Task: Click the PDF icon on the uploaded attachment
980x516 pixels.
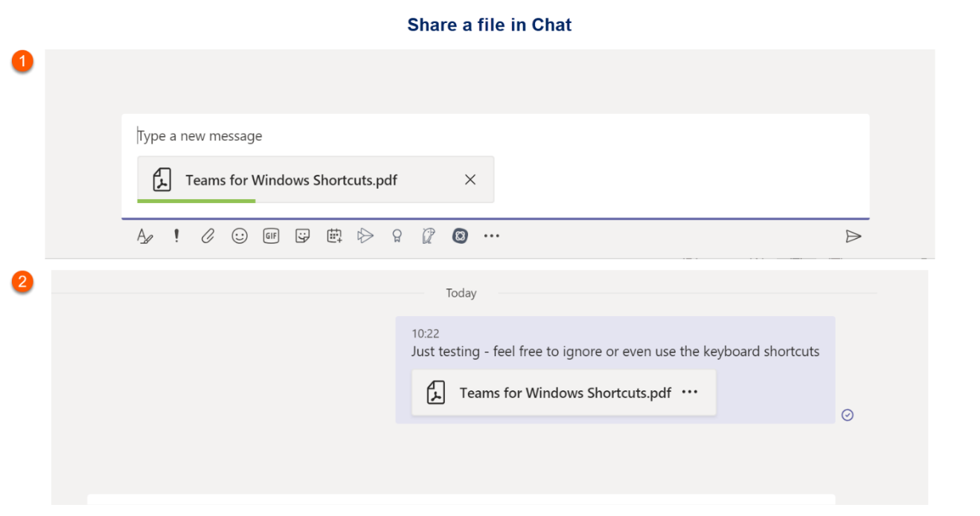Action: click(162, 179)
